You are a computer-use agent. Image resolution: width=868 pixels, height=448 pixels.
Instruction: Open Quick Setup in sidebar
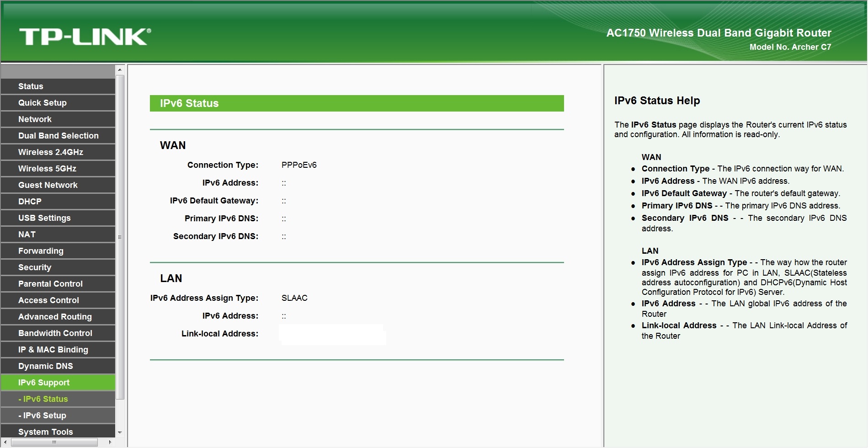(58, 103)
